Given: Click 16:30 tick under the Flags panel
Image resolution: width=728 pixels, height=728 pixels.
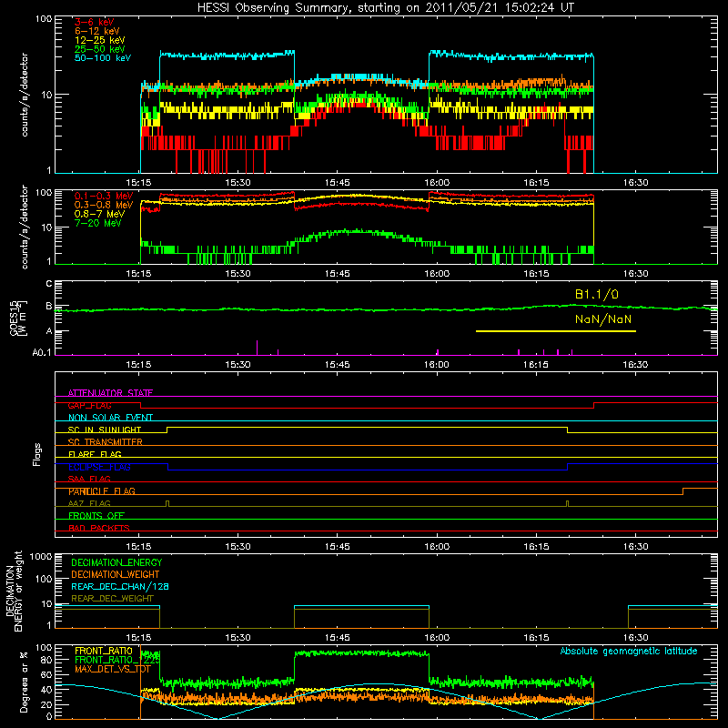Looking at the screenshot, I should coord(635,547).
